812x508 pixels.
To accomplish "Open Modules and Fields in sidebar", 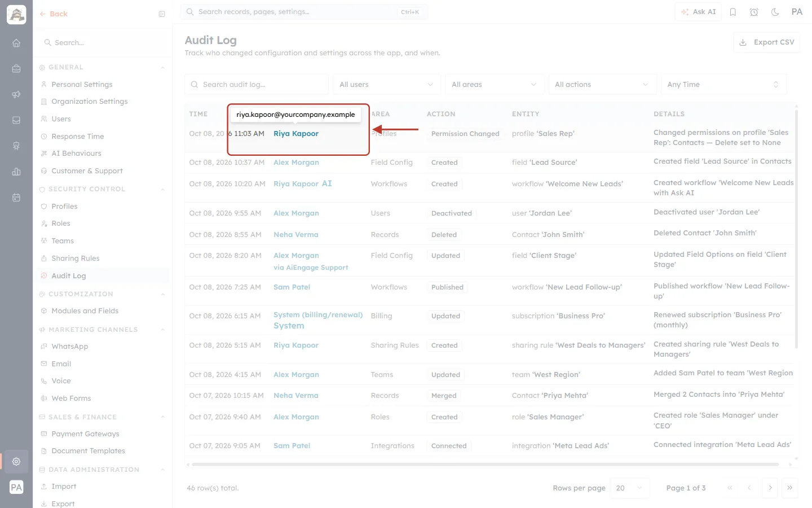I will pyautogui.click(x=85, y=311).
